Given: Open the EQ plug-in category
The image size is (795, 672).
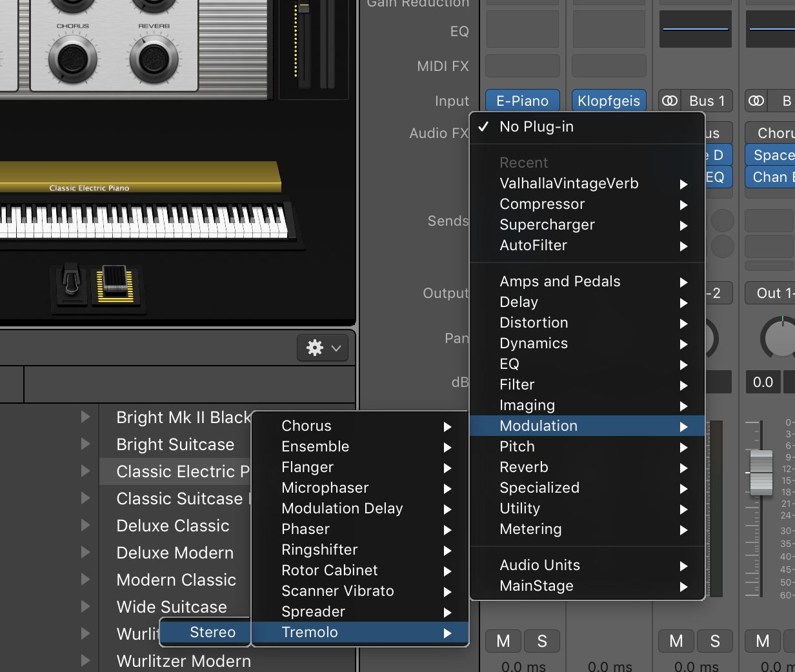Looking at the screenshot, I should 587,364.
